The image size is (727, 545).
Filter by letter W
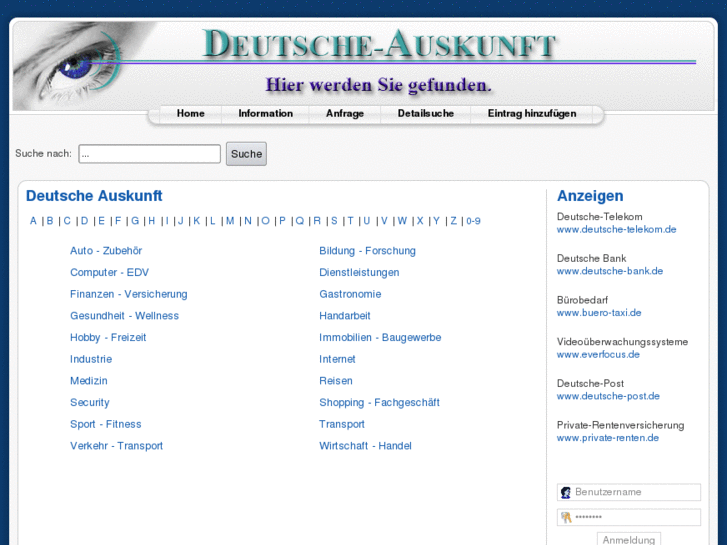402,221
